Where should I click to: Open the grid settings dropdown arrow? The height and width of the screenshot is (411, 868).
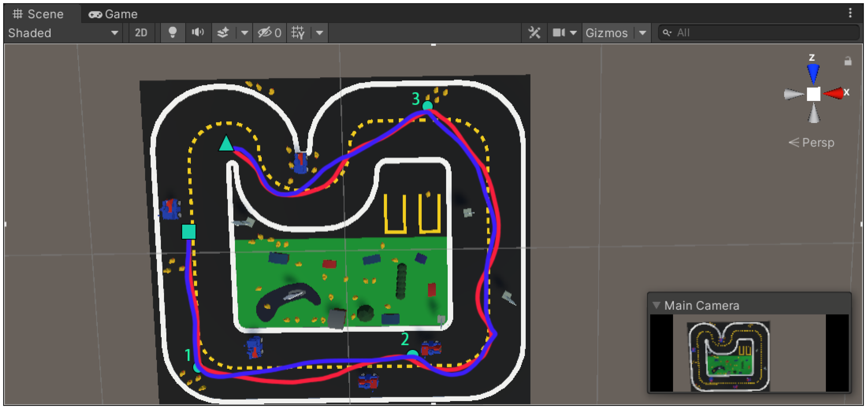tap(319, 33)
